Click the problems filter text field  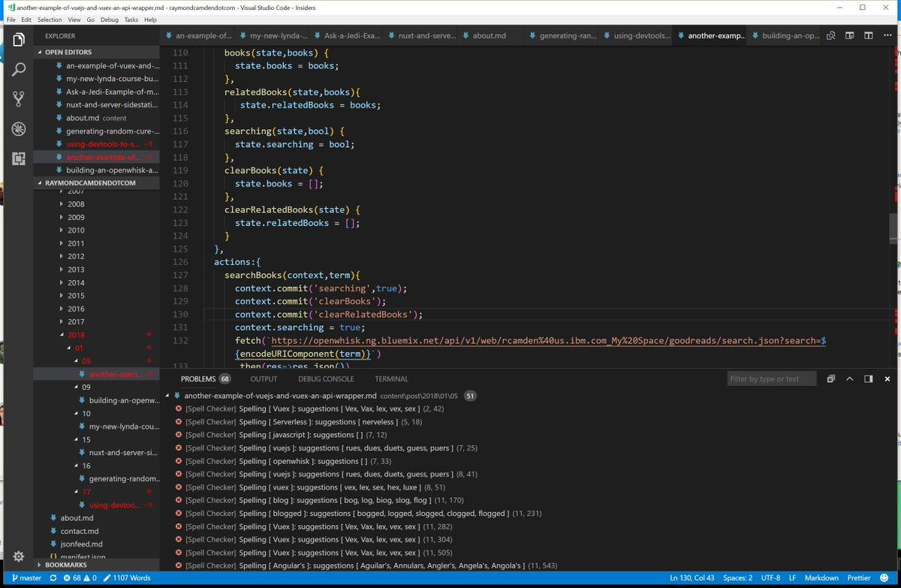(x=771, y=379)
